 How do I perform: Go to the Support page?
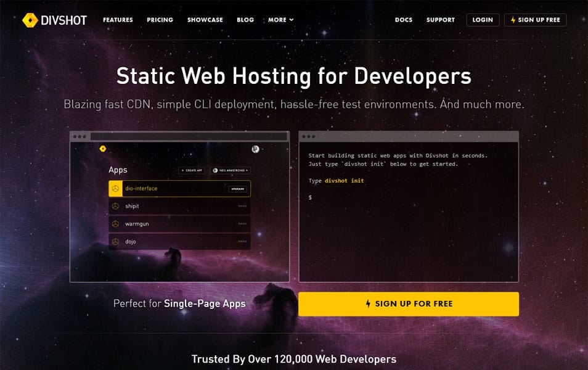pyautogui.click(x=440, y=20)
